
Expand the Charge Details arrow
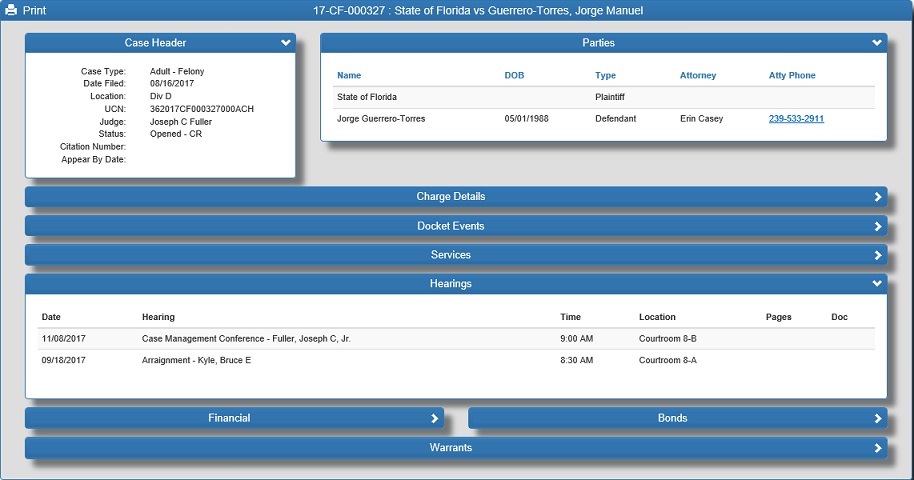pos(878,197)
